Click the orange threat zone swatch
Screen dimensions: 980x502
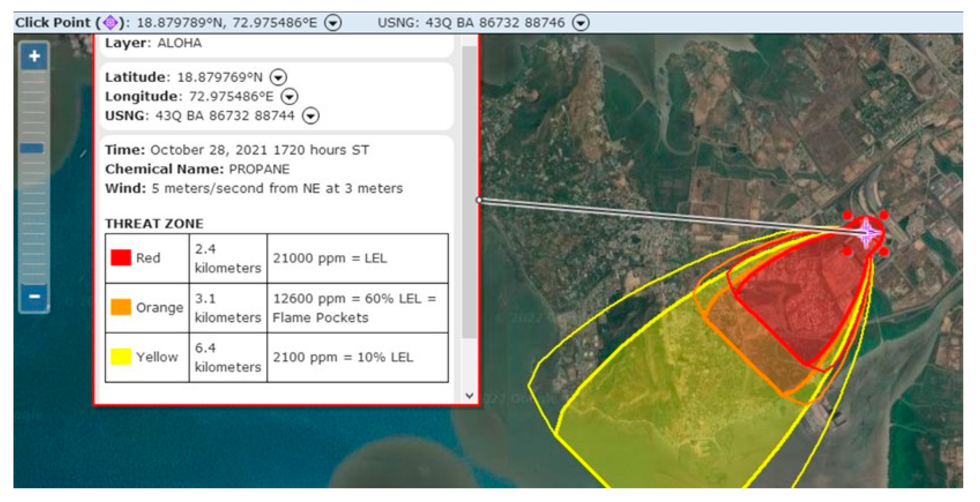[x=121, y=307]
